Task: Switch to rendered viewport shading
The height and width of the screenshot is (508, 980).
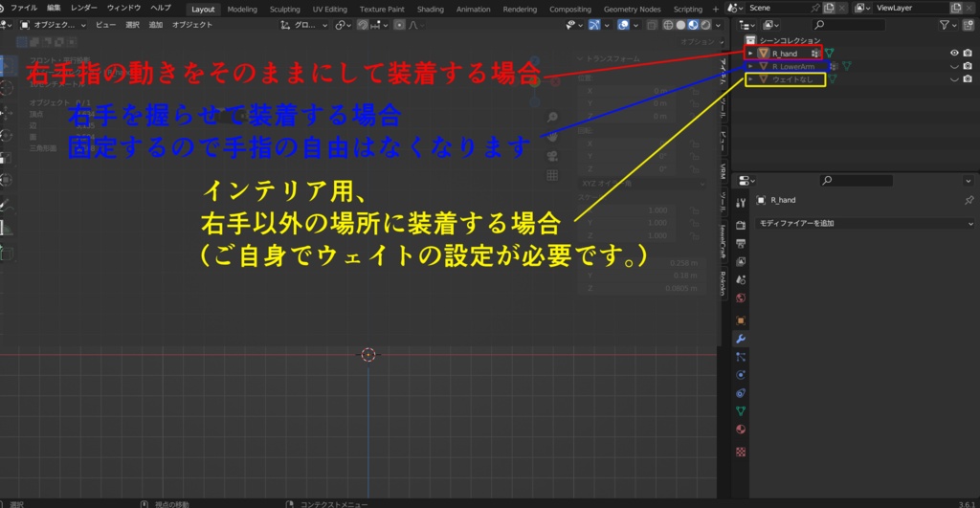Action: pyautogui.click(x=705, y=25)
